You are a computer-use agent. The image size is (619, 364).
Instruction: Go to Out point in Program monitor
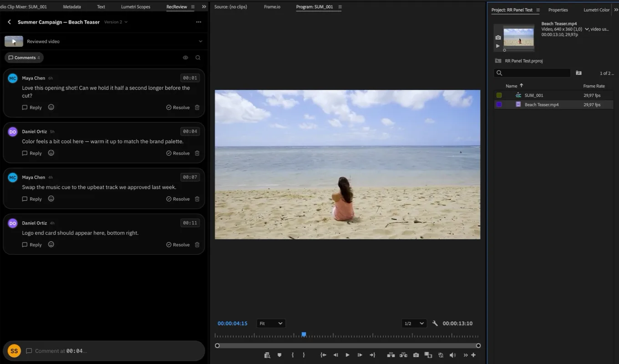pos(372,355)
